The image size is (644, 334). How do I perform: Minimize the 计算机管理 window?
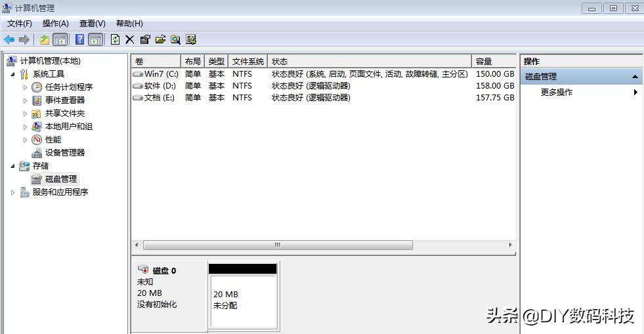(x=592, y=9)
